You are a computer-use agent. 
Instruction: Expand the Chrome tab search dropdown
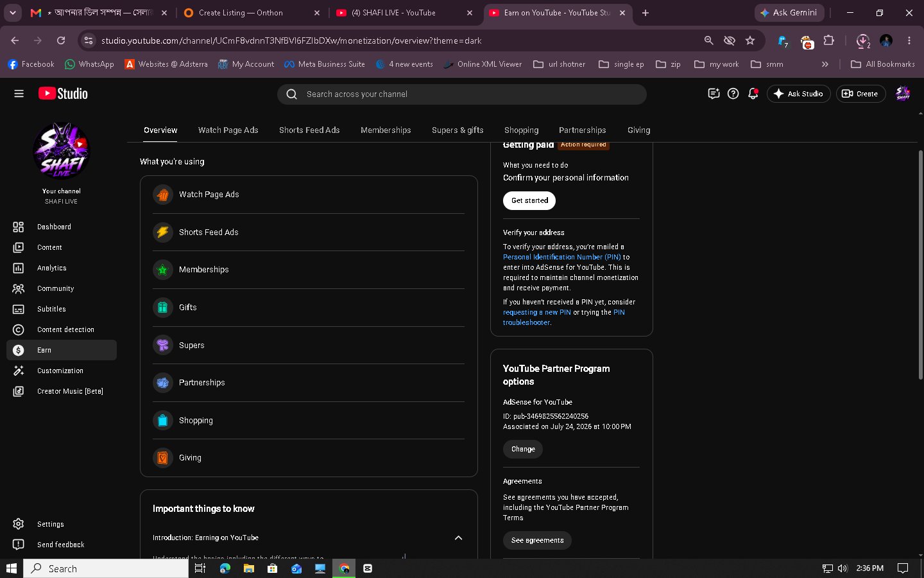click(x=12, y=13)
